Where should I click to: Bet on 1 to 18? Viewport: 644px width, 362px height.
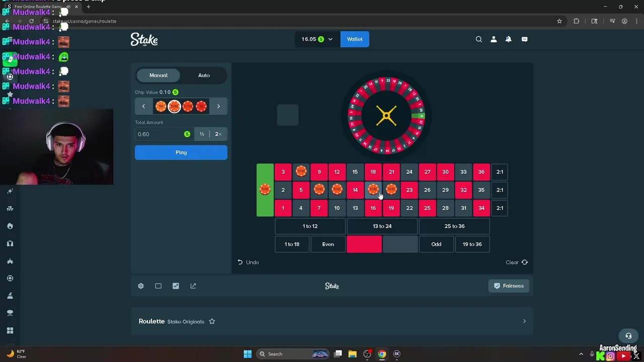tap(292, 244)
